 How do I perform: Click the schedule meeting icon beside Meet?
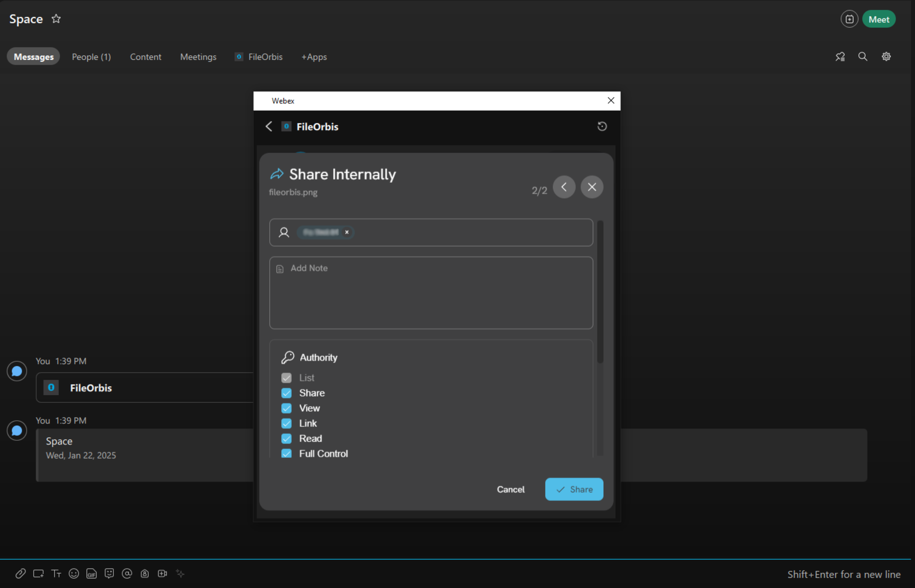click(x=849, y=19)
